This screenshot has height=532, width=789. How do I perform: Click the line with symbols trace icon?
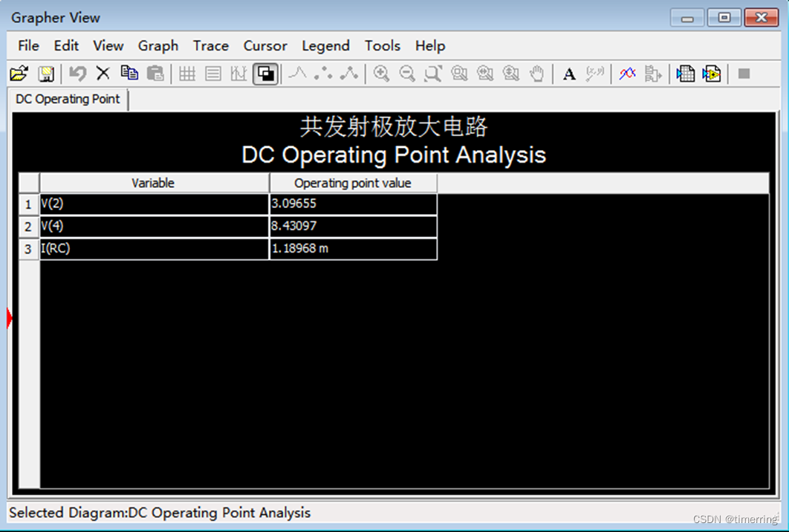coord(349,74)
